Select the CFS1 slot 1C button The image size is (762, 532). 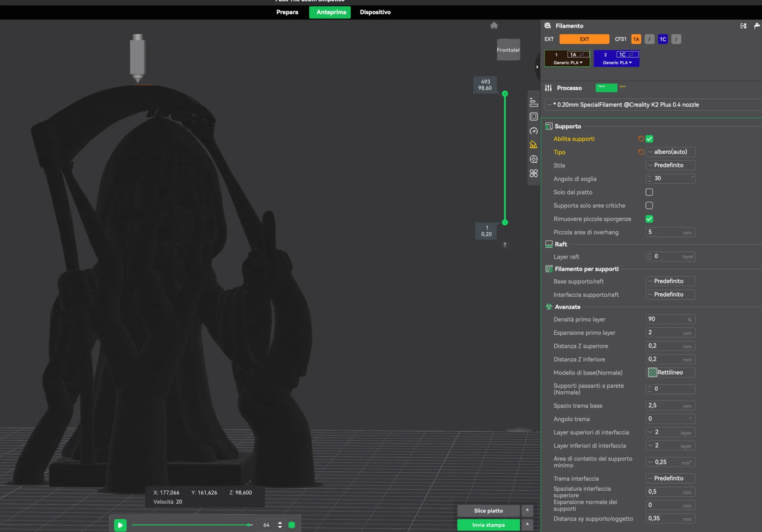pyautogui.click(x=663, y=39)
